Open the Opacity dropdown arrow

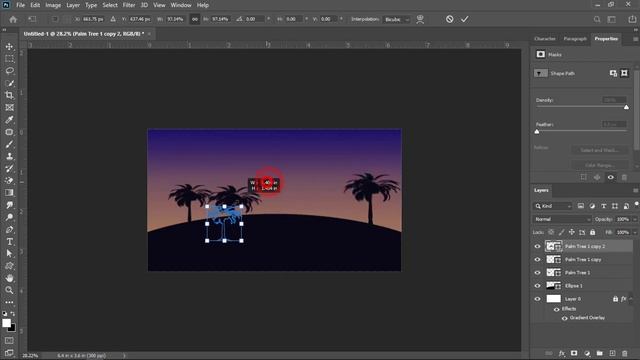[x=635, y=219]
